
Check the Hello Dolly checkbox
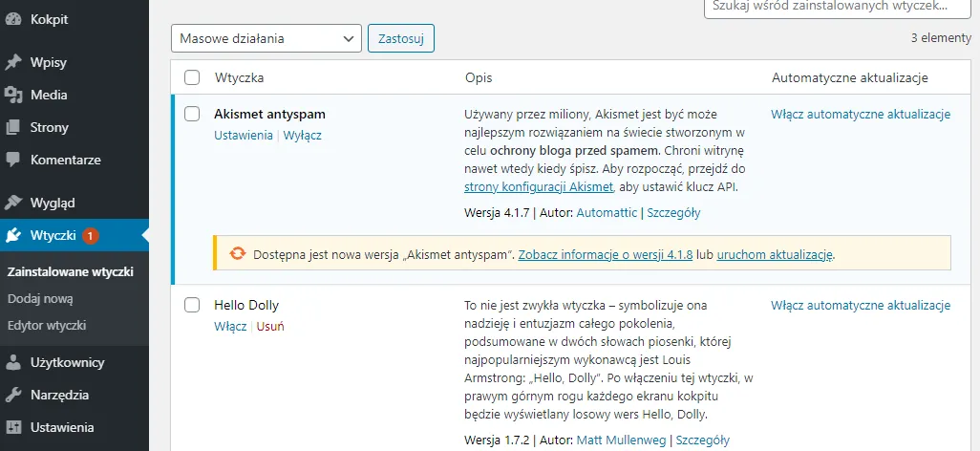pos(192,305)
